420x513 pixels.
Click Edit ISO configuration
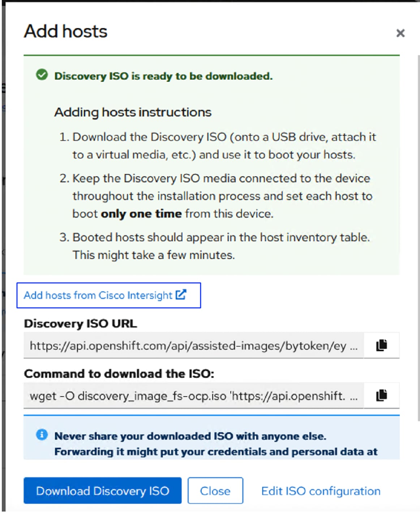tap(320, 491)
